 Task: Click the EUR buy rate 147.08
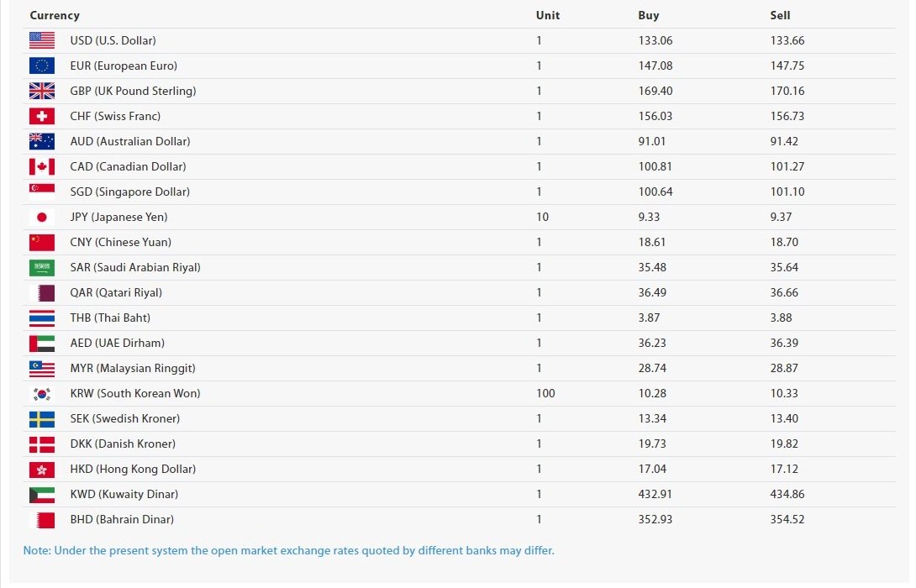point(655,66)
